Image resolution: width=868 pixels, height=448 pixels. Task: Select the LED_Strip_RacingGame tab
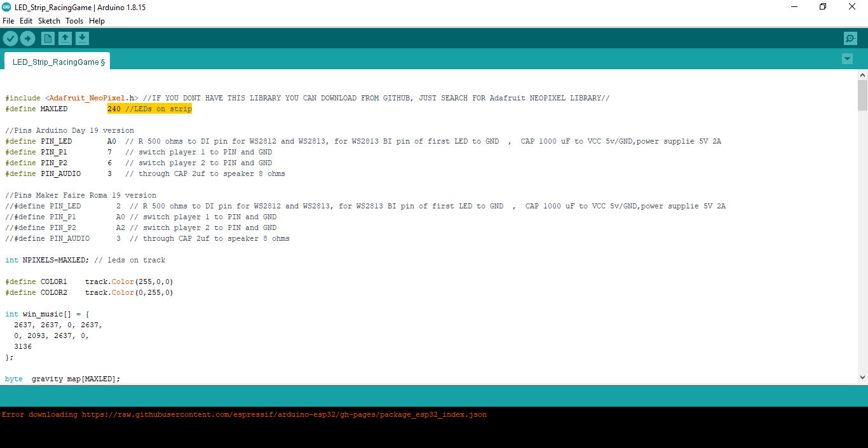[56, 61]
